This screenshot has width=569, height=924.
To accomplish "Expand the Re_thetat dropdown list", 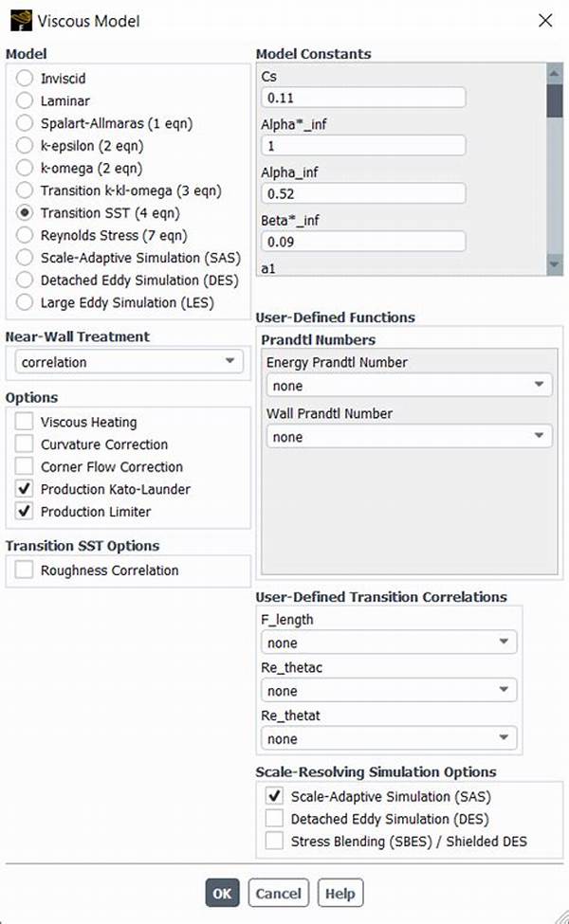I will click(x=389, y=738).
